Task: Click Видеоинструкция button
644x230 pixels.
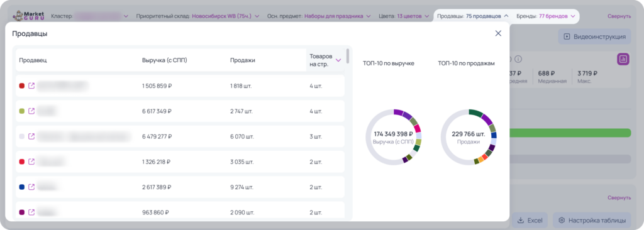Action: tap(594, 36)
